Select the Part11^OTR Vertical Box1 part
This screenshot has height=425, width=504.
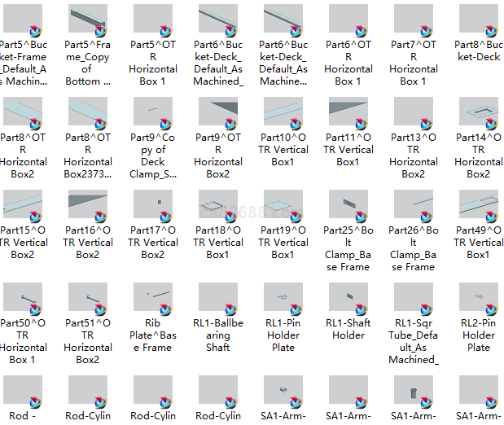coord(348,113)
